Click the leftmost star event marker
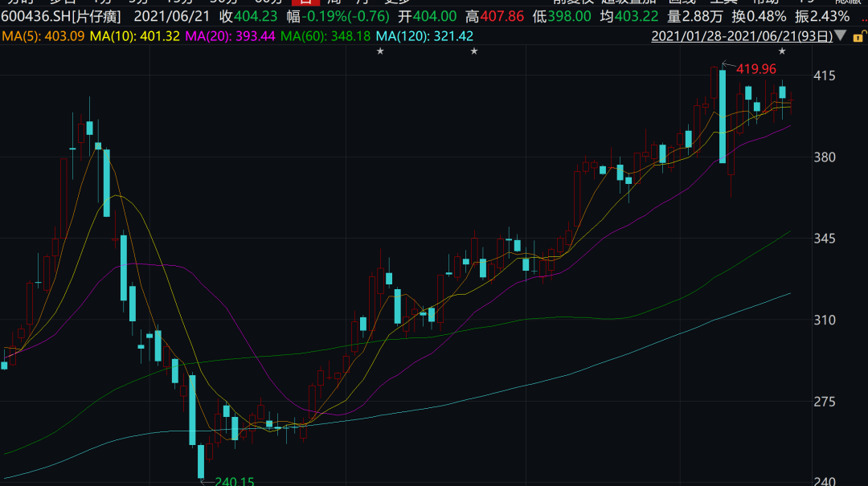Viewport: 868px width, 486px height. click(380, 51)
